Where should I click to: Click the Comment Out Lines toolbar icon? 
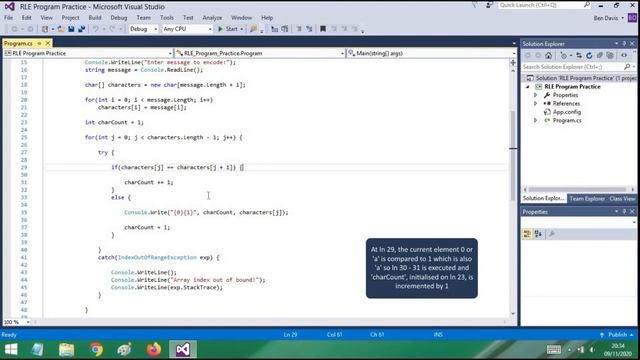pyautogui.click(x=299, y=29)
